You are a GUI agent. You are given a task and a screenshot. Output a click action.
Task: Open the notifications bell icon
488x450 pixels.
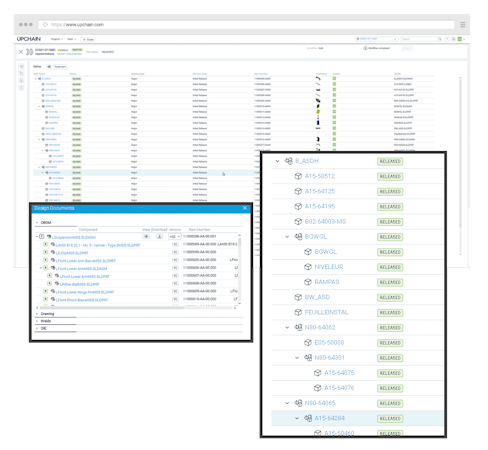(x=453, y=39)
